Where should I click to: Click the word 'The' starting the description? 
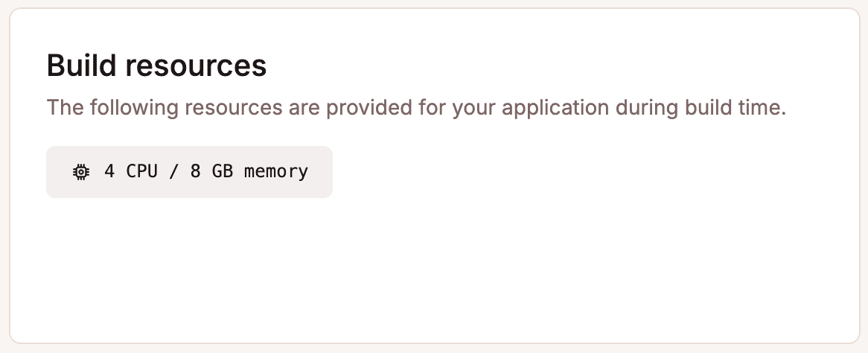64,107
